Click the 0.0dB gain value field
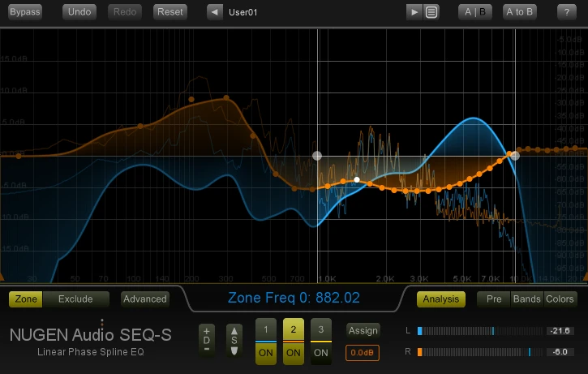Screen dimensions: 588x374 pyautogui.click(x=363, y=353)
